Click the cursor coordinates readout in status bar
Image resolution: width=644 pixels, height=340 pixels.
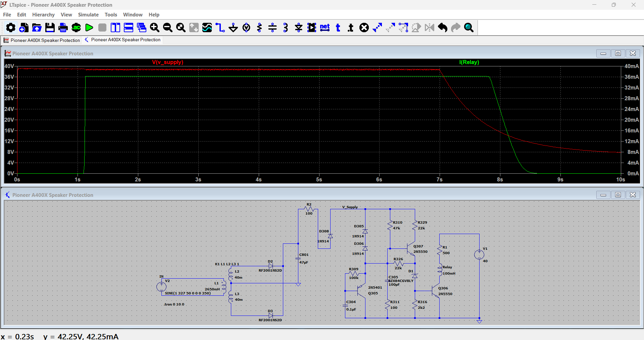[60, 336]
